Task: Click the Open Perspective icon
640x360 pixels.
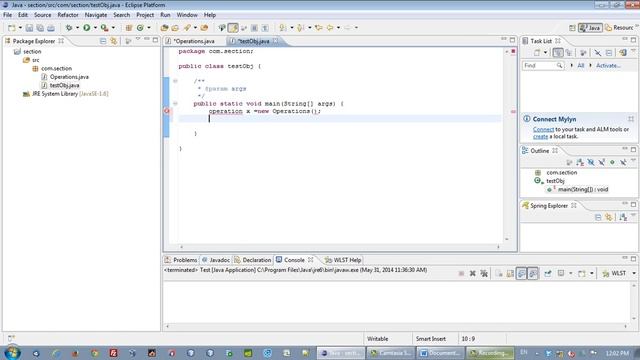Action: (572, 28)
